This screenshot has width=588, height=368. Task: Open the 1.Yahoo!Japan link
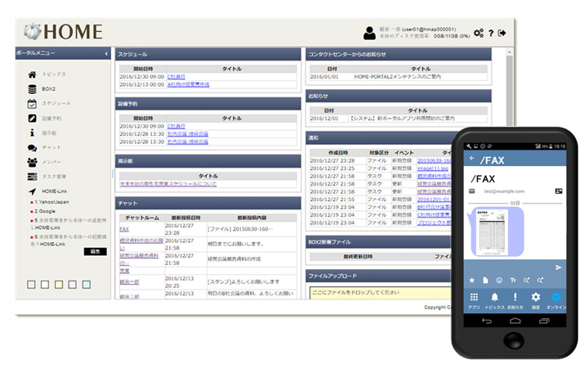51,201
